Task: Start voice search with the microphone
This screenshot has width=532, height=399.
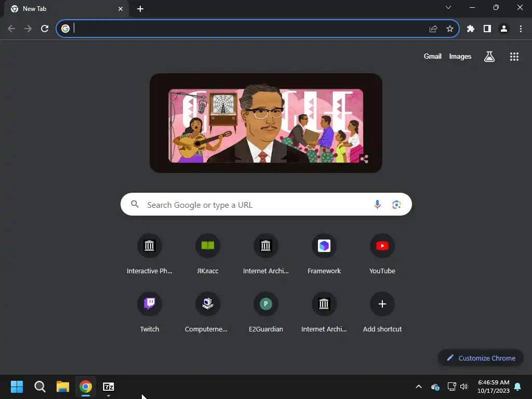Action: [x=377, y=204]
